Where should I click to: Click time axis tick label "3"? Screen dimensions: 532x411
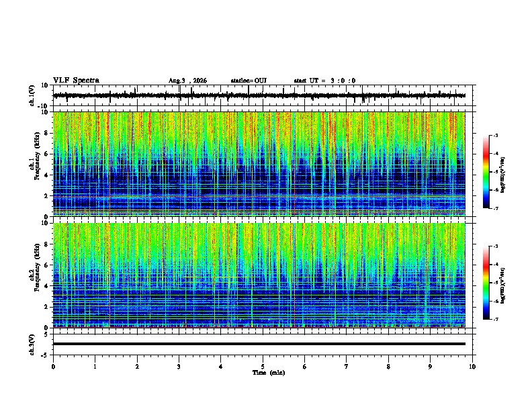pyautogui.click(x=179, y=367)
